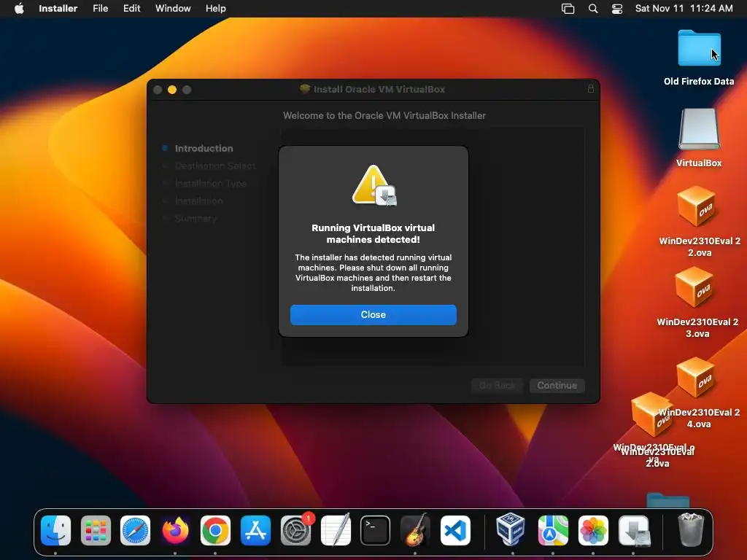The image size is (747, 560).
Task: Select the VirtualBox disk icon on desktop
Action: coord(699,129)
